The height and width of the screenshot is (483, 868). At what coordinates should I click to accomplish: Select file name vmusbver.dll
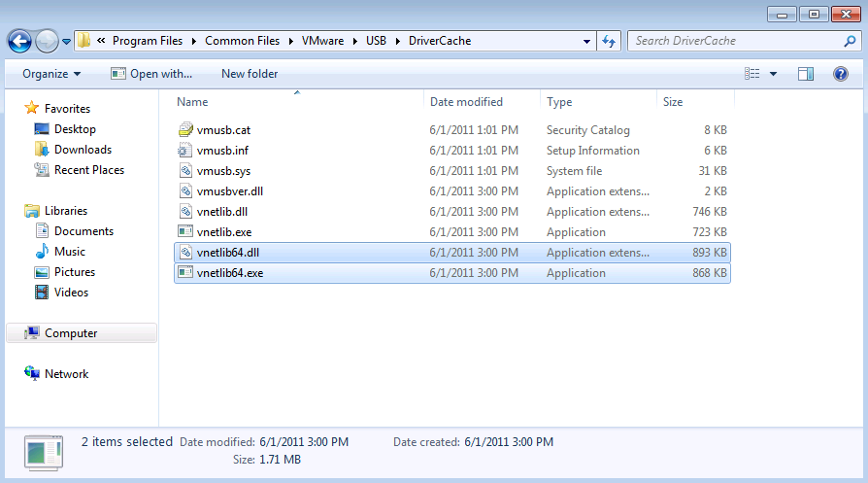point(230,191)
